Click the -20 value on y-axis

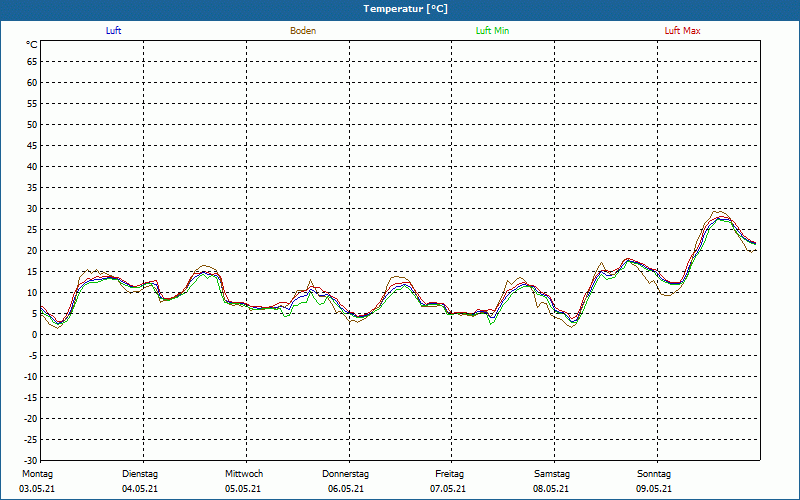coord(31,419)
